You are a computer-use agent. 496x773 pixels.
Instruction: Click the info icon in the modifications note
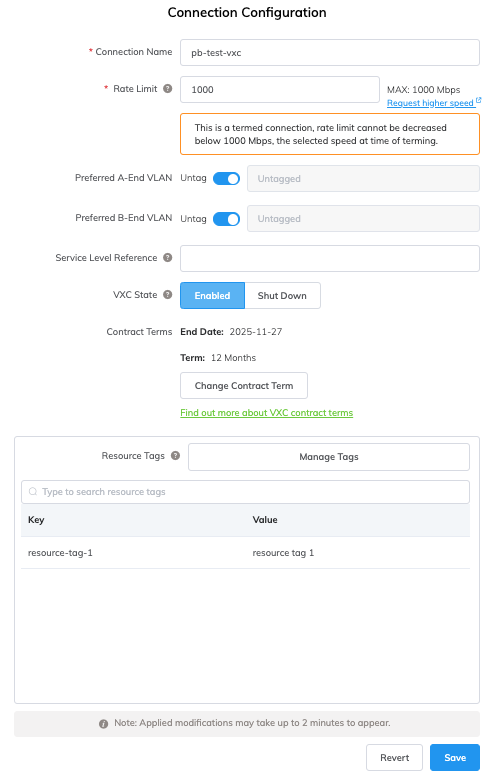[x=104, y=724]
